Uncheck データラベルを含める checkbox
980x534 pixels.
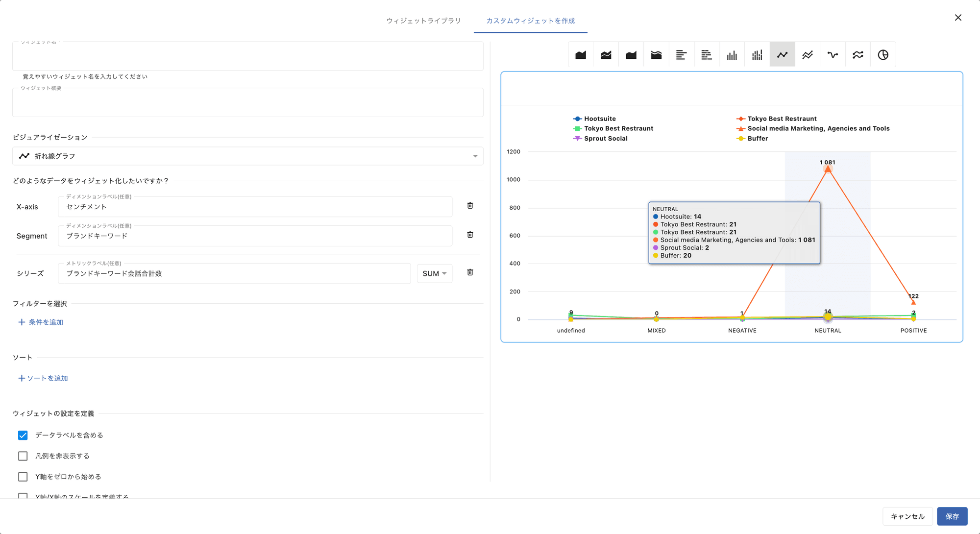tap(23, 435)
